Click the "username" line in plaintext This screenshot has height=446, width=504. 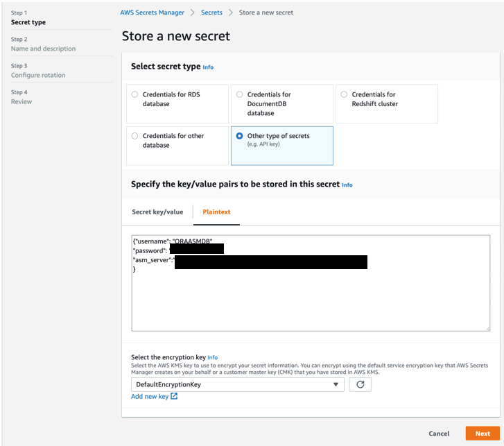tap(173, 241)
